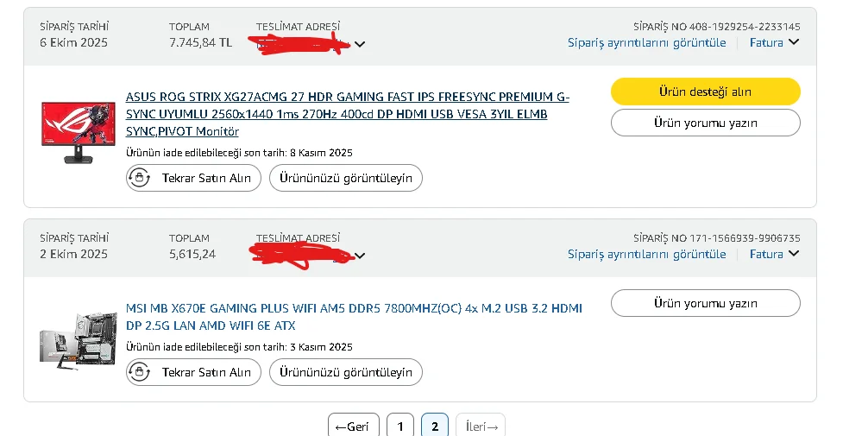Go to page 1 of orders
The height and width of the screenshot is (436, 868).
coord(399,427)
